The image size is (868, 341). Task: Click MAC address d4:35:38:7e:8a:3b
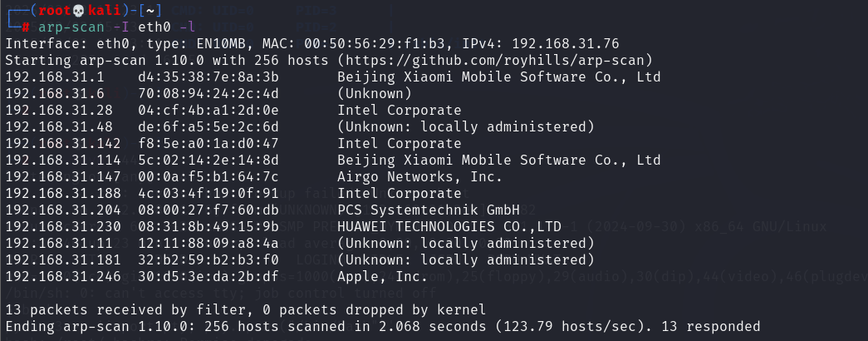(x=208, y=77)
